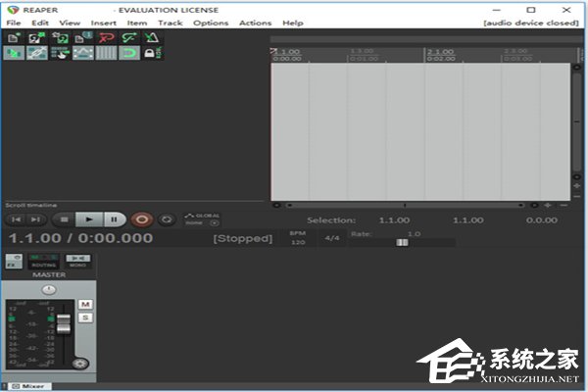
Task: Click the timeline ruler at 2.1.00
Action: [441, 52]
